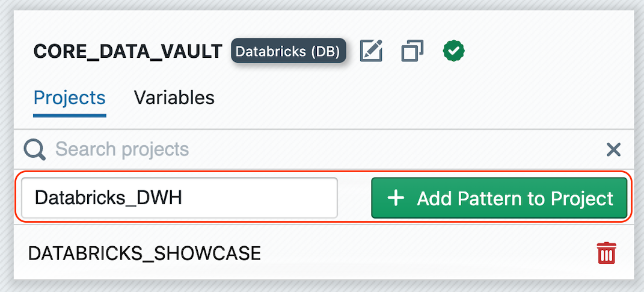Click the blue underline beneath Projects

pyautogui.click(x=70, y=114)
